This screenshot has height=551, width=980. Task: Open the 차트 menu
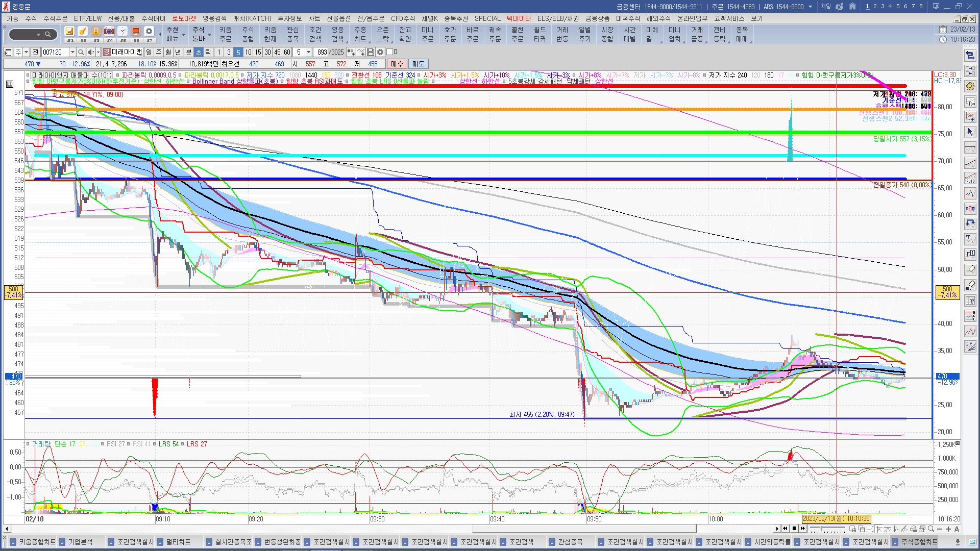pyautogui.click(x=314, y=18)
